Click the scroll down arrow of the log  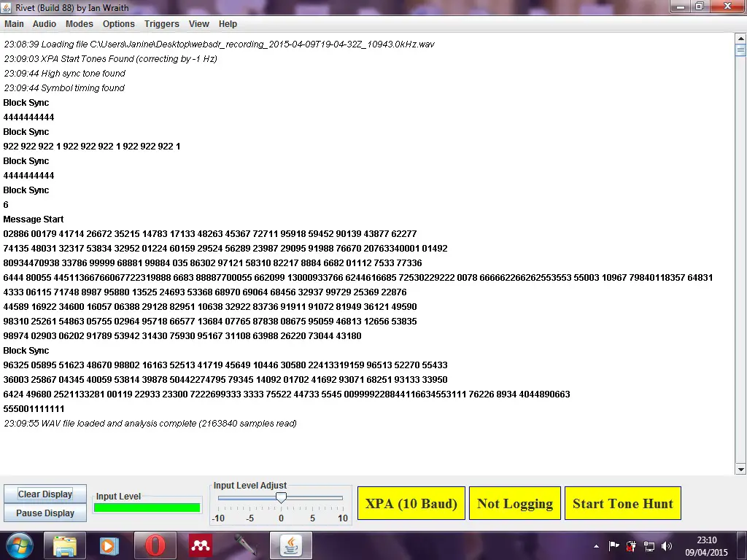(x=740, y=469)
